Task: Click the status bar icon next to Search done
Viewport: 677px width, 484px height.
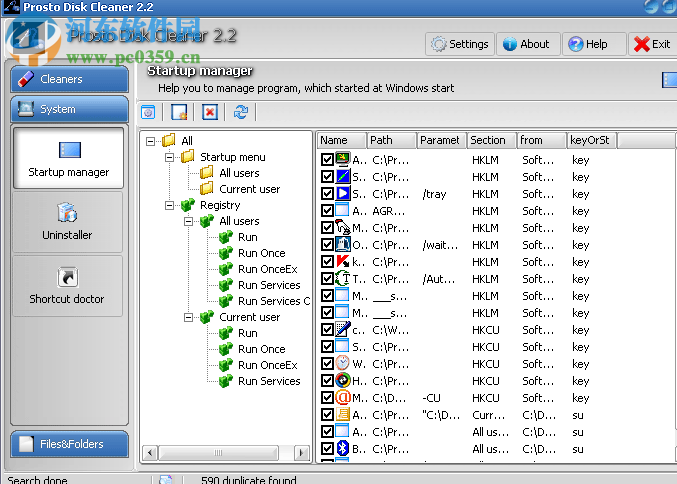Action: (165, 479)
